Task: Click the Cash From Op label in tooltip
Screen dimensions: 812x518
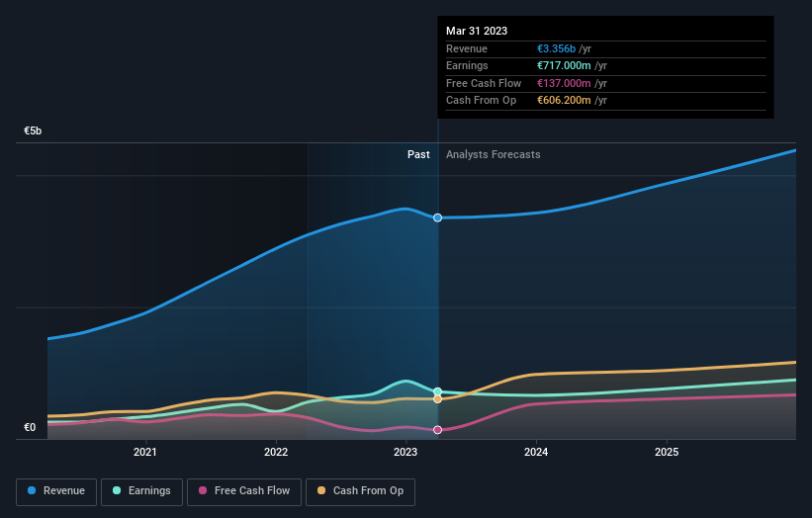Action: 481,101
